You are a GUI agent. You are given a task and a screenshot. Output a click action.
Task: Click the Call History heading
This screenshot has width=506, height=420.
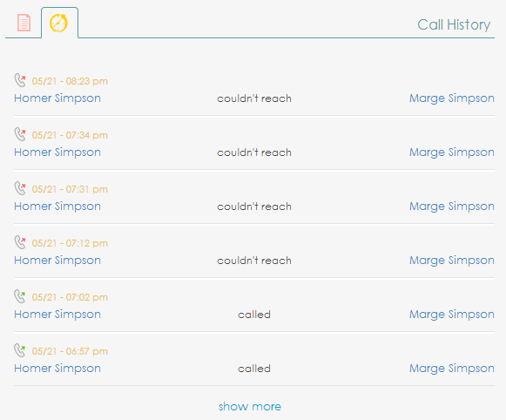point(454,25)
